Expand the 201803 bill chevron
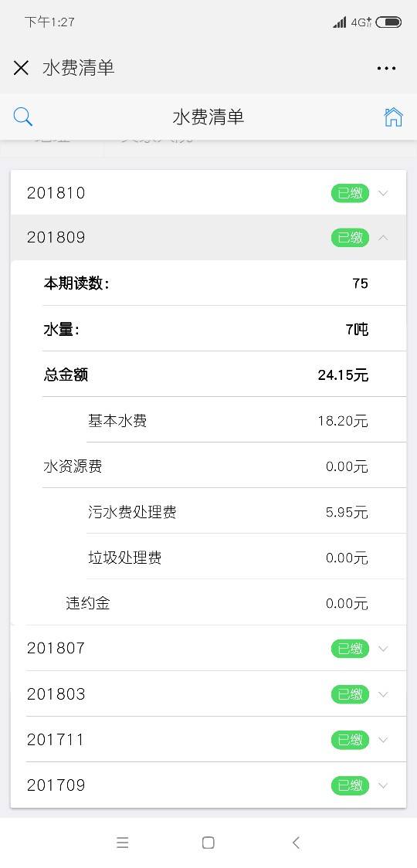 tap(383, 694)
